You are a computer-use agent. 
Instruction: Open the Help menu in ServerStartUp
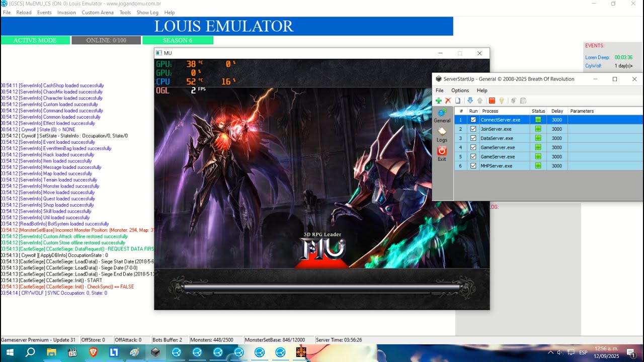pyautogui.click(x=482, y=90)
